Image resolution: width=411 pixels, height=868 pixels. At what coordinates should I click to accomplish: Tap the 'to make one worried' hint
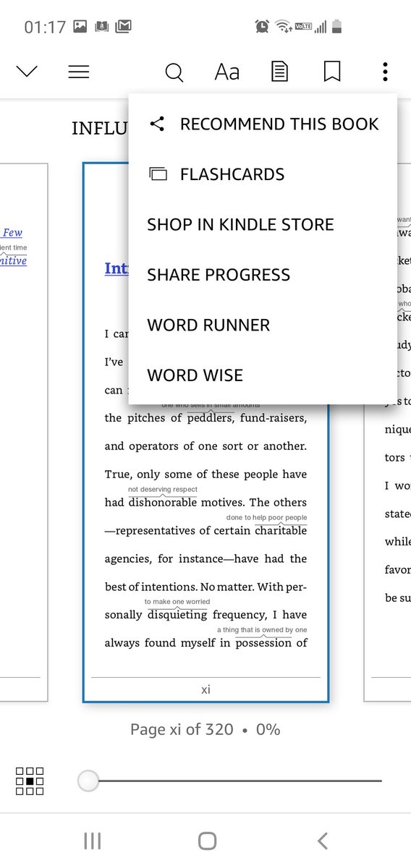point(177,602)
